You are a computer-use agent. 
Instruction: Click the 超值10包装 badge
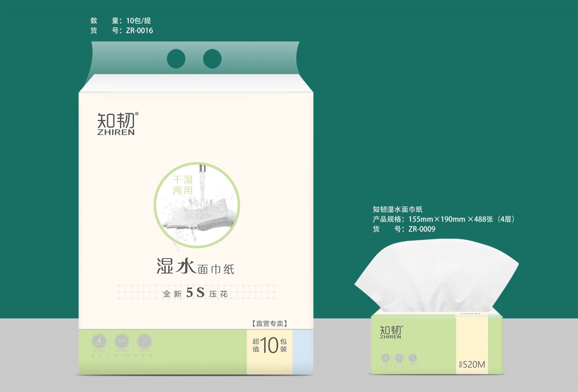pos(269,345)
